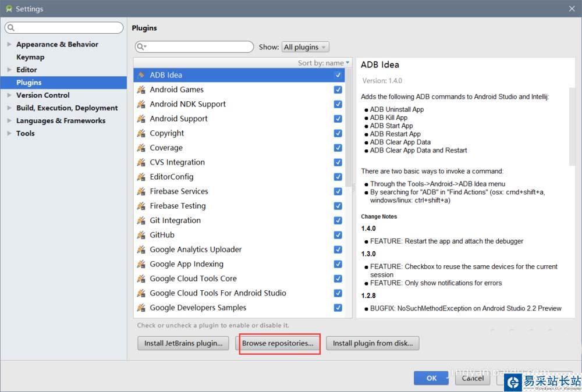
Task: Click Google Cloud Tools For Android Studio icon
Action: [x=141, y=293]
